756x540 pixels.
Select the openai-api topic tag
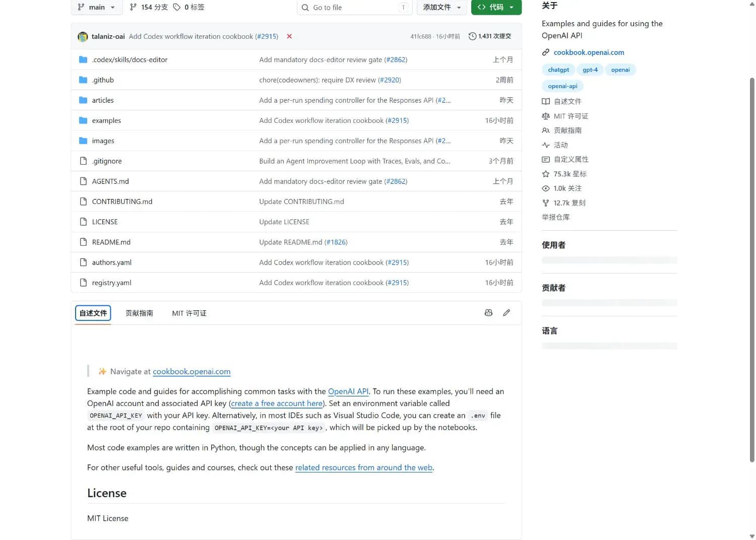click(562, 86)
